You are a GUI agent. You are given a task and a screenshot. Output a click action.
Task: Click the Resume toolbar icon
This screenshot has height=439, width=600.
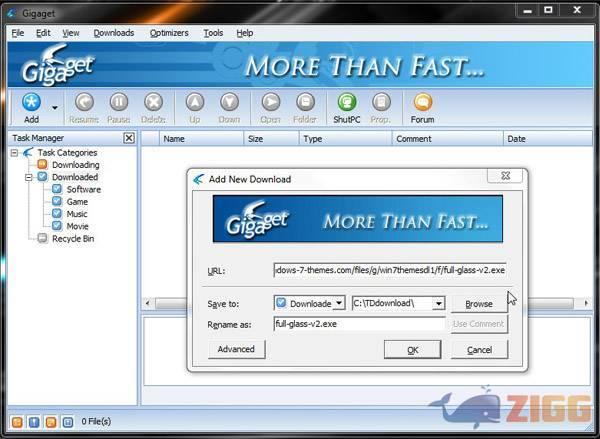[84, 103]
